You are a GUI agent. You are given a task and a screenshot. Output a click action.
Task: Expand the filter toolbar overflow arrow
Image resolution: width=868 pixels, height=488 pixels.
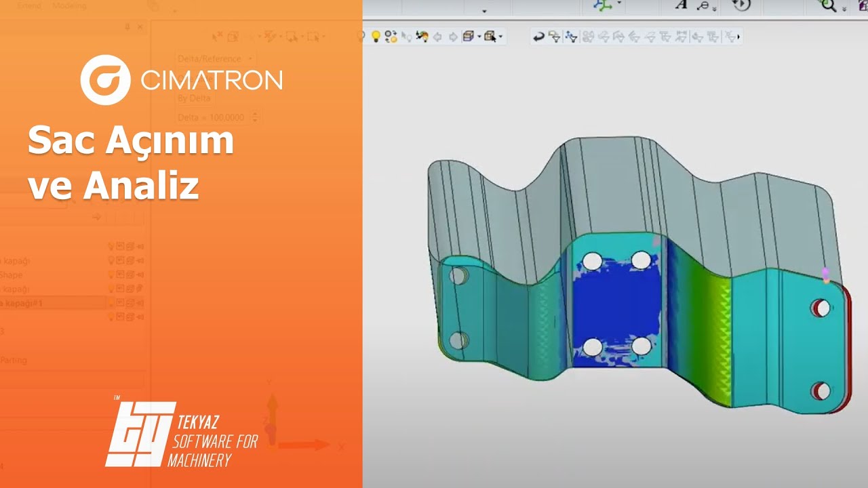[738, 37]
